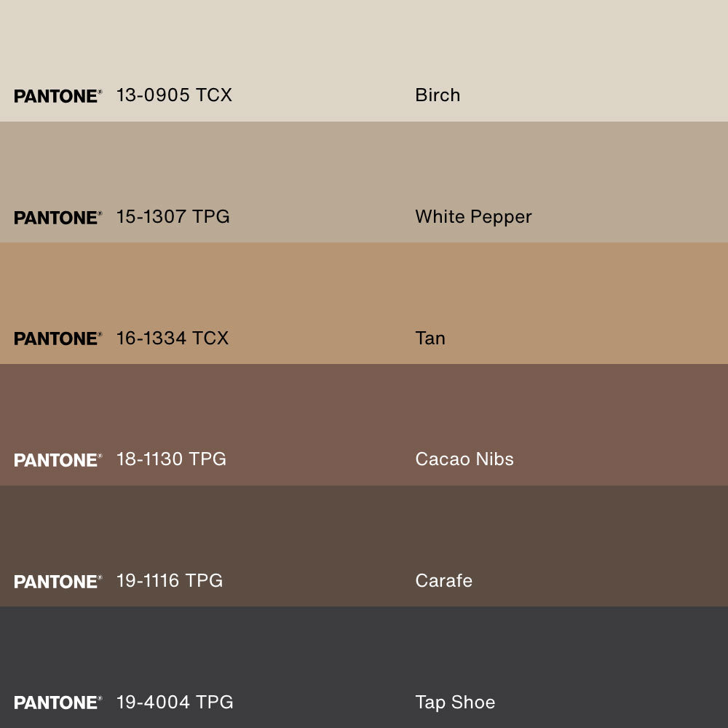Click the Tap Shoe name label
The image size is (728, 728).
(x=455, y=703)
